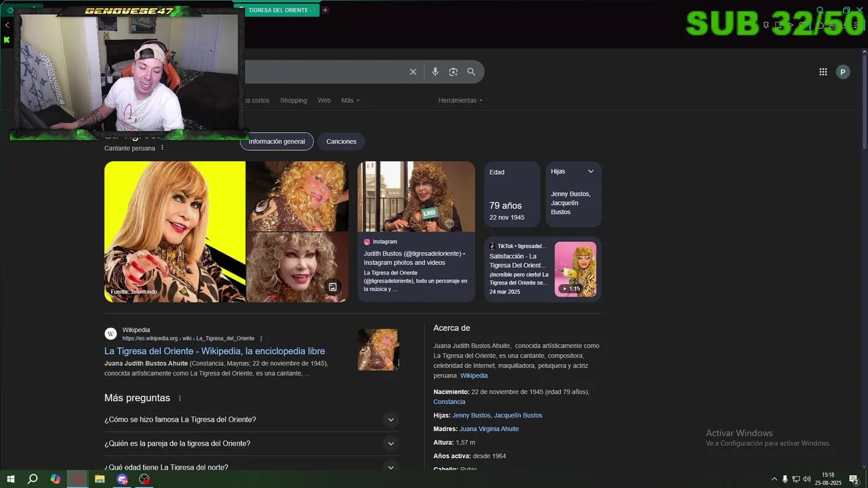Viewport: 868px width, 488px height.
Task: Open File Explorer from the taskbar
Action: pyautogui.click(x=100, y=479)
